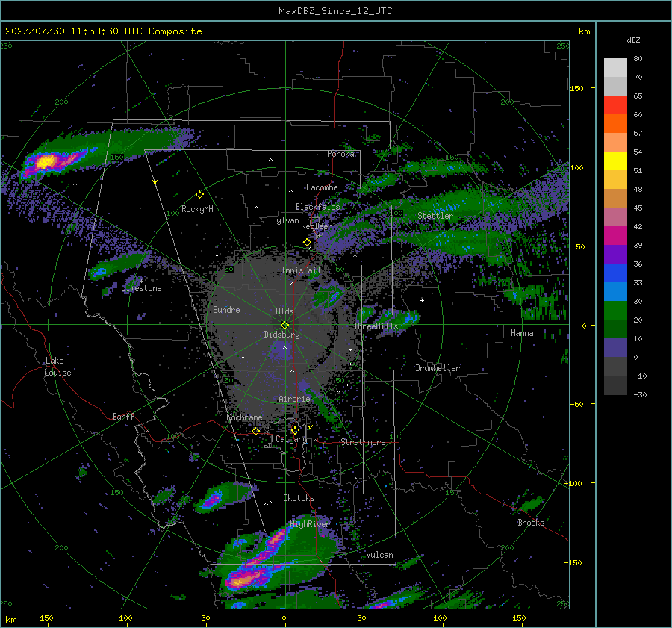The height and width of the screenshot is (628, 672).
Task: Click the Olds label
Action: point(284,311)
